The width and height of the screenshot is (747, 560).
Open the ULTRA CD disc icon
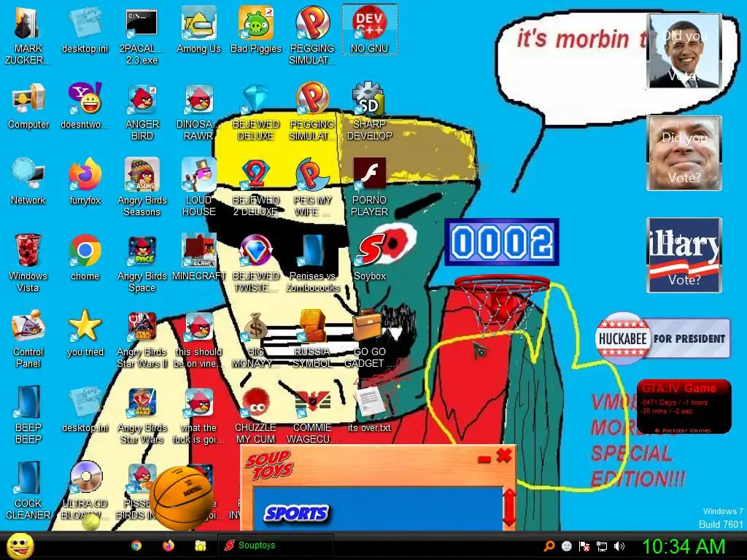[85, 491]
